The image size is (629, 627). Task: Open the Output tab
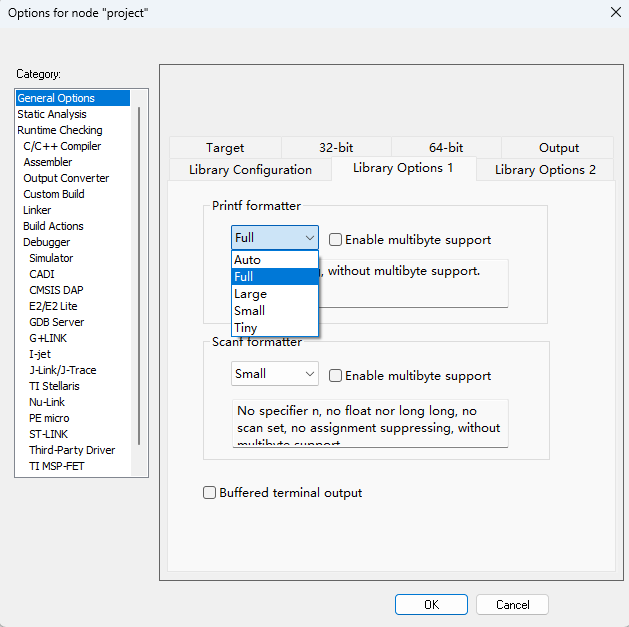[558, 148]
